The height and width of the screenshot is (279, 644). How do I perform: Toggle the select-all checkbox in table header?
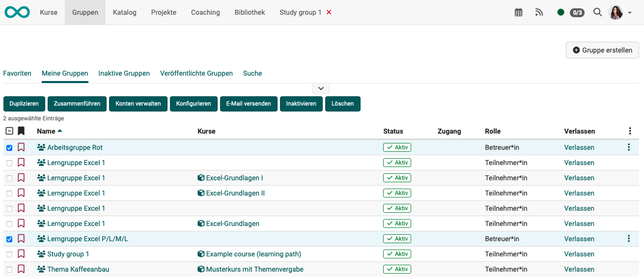[9, 131]
